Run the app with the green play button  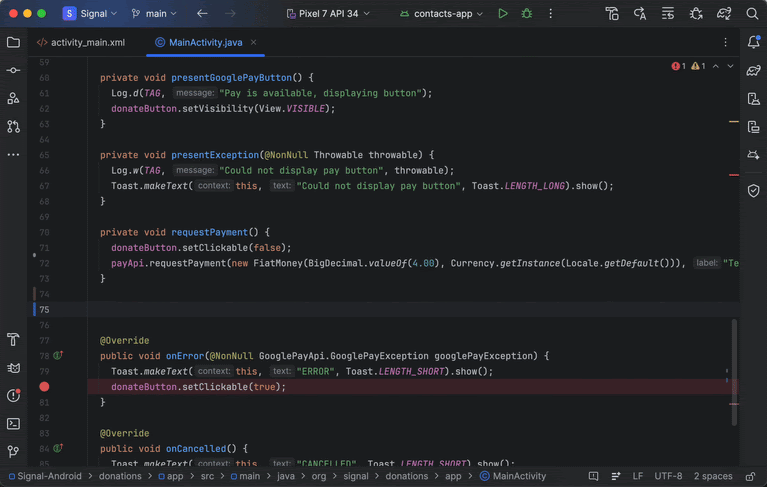[x=503, y=14]
